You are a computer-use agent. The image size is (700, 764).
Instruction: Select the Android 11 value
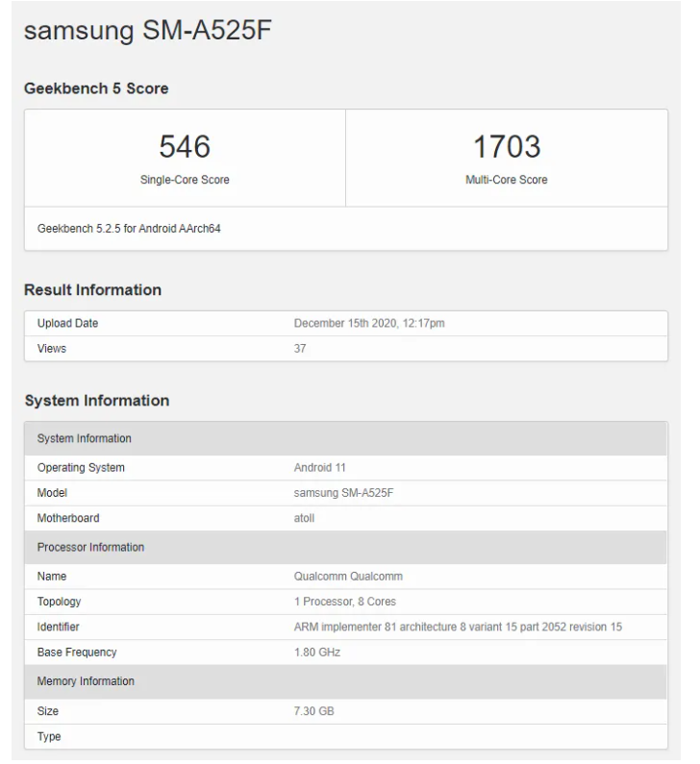click(320, 468)
